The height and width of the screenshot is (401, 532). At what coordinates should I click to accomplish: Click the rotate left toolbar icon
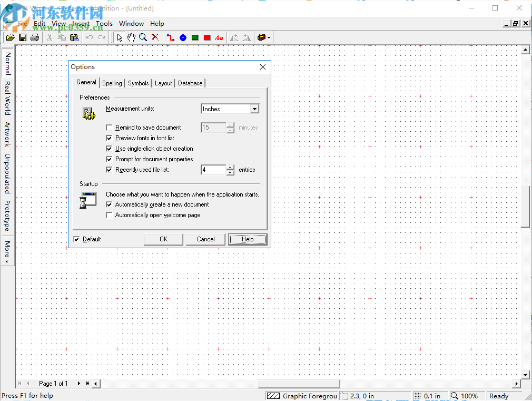tap(234, 37)
